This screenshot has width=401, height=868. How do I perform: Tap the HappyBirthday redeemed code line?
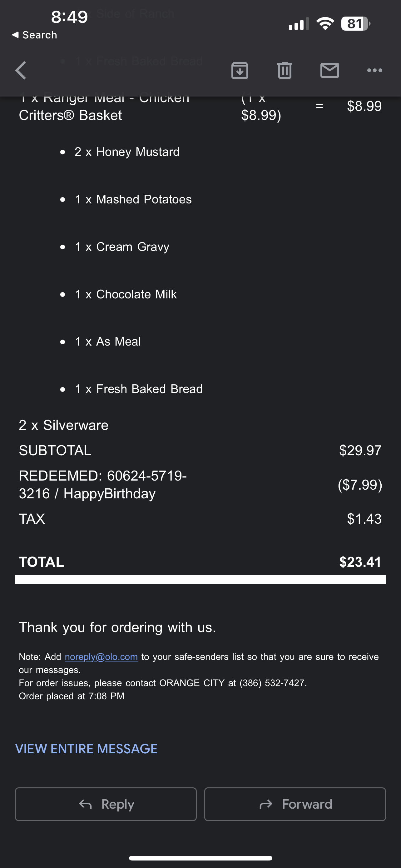click(x=103, y=485)
